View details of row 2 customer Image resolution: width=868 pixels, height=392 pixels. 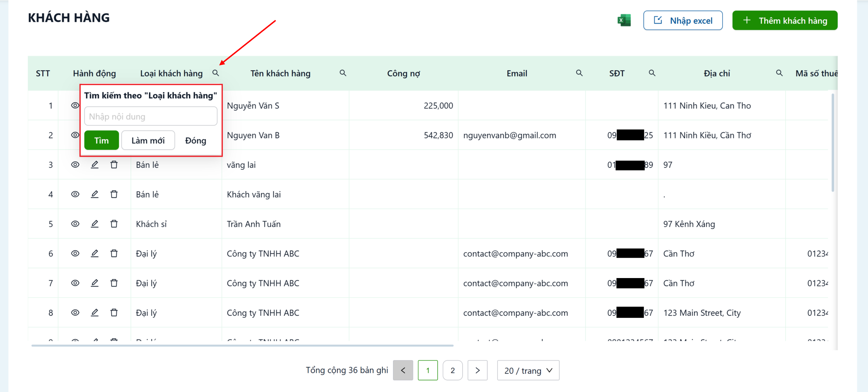click(x=75, y=135)
